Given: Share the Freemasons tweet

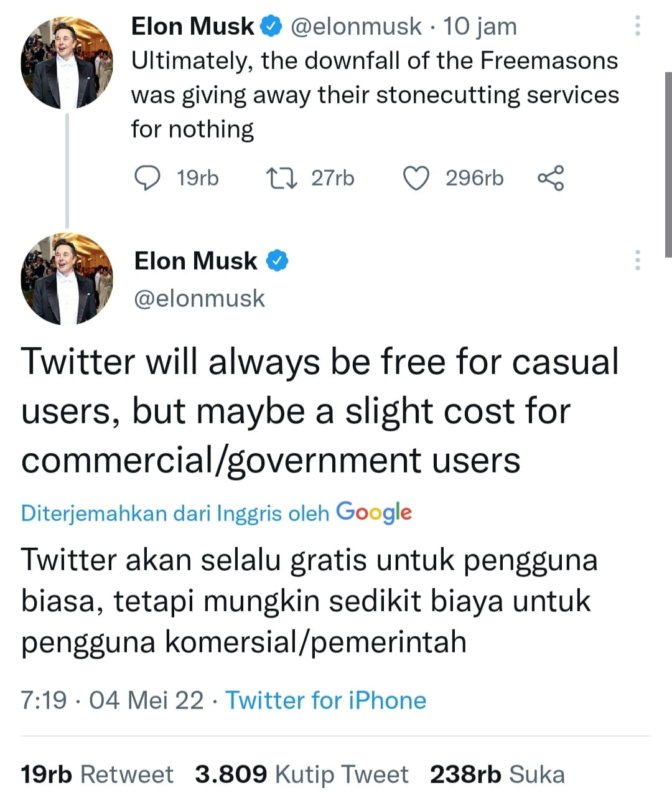Looking at the screenshot, I should [x=551, y=178].
